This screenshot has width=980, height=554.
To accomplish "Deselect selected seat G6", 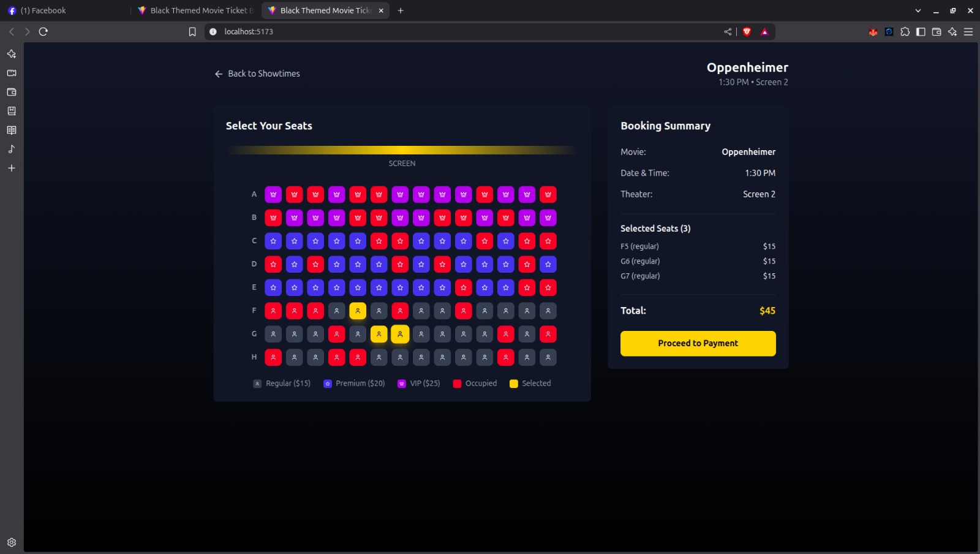I will point(379,334).
